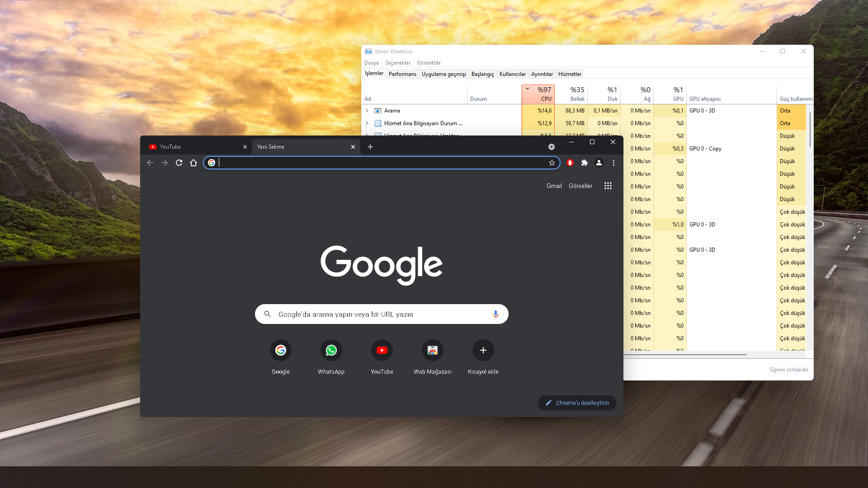The width and height of the screenshot is (868, 488).
Task: Open the tab search dropdown arrow
Action: click(552, 147)
